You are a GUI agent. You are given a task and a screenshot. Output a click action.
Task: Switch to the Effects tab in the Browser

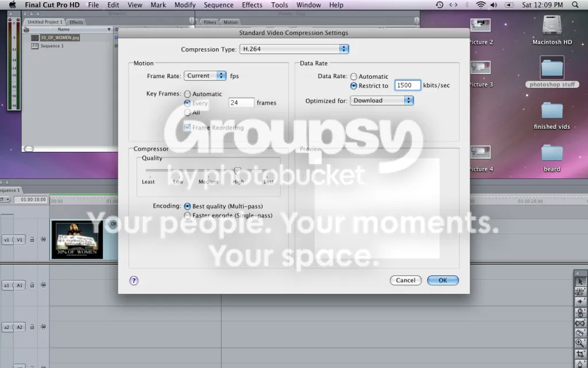pos(76,22)
